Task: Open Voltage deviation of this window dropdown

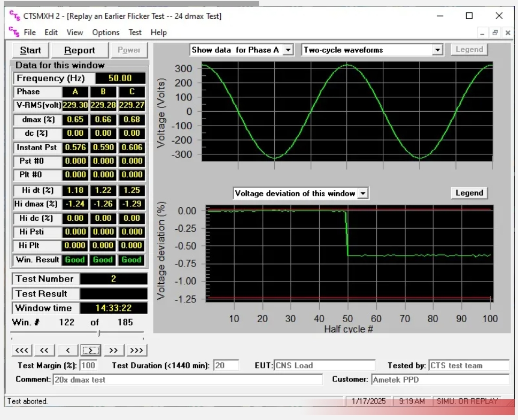Action: [363, 193]
